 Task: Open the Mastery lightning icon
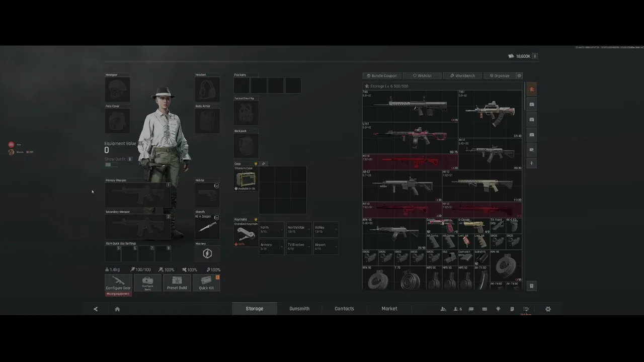(207, 254)
